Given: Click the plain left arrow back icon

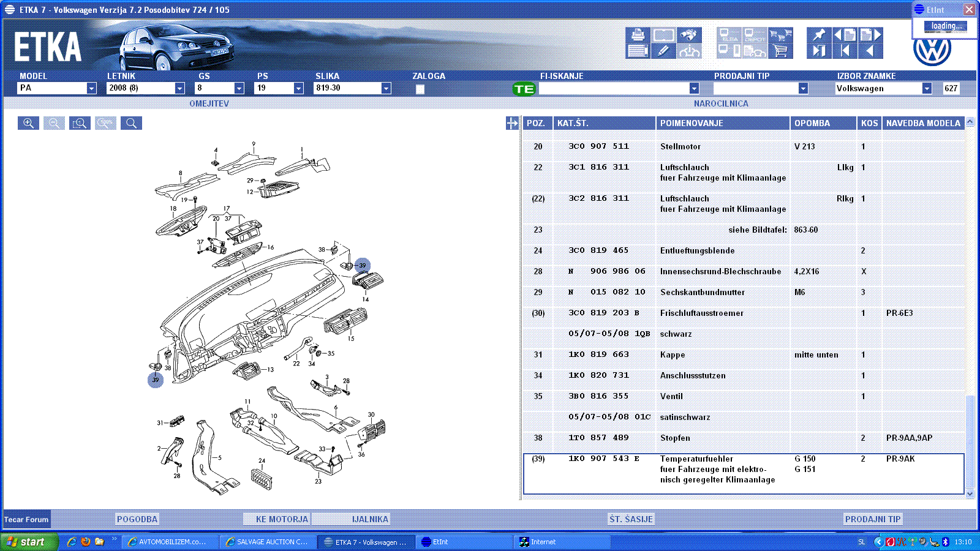Looking at the screenshot, I should [x=870, y=51].
